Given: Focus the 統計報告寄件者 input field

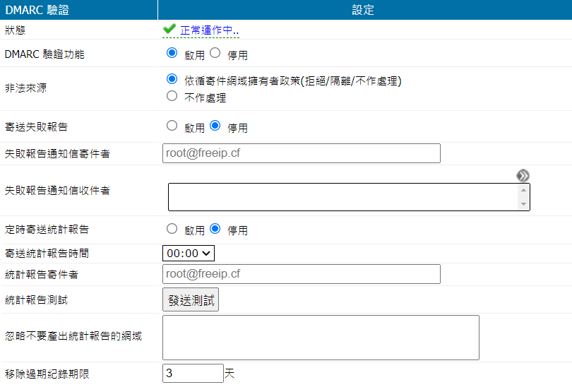Looking at the screenshot, I should [301, 274].
